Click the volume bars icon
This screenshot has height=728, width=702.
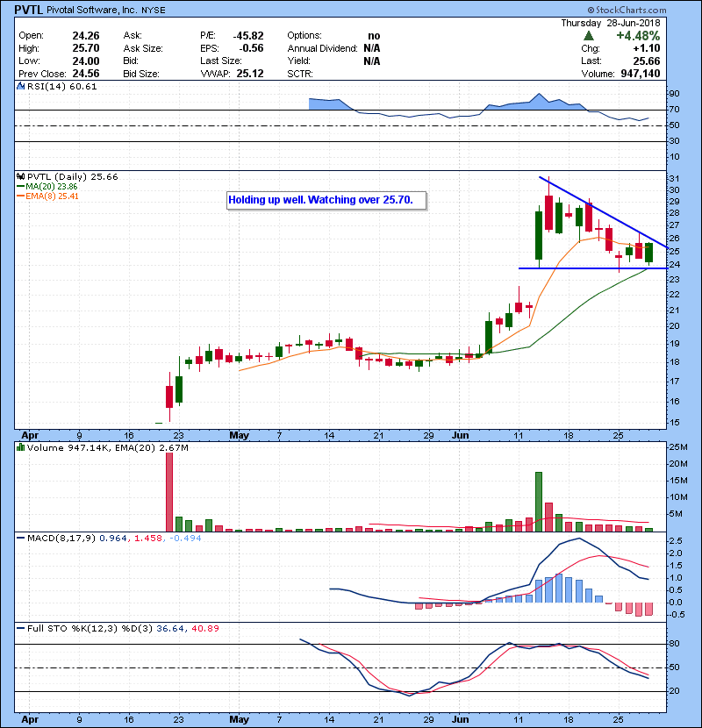coord(20,447)
